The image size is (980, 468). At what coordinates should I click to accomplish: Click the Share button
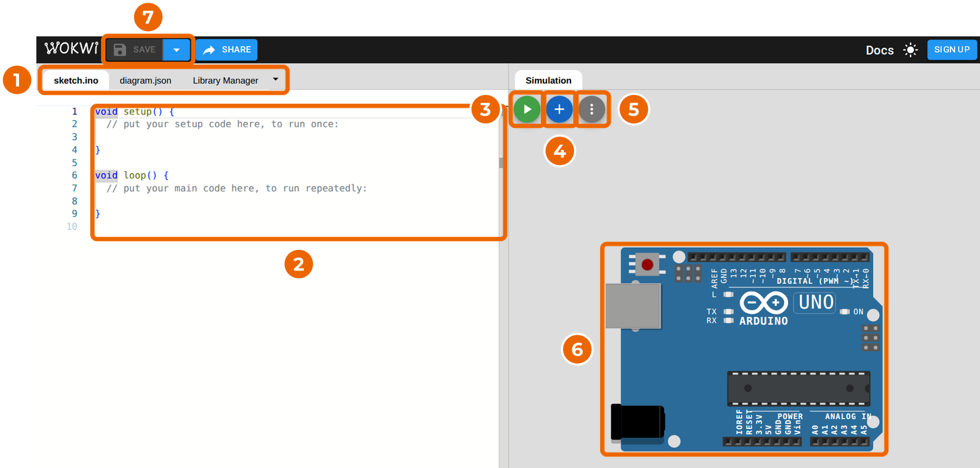[227, 50]
